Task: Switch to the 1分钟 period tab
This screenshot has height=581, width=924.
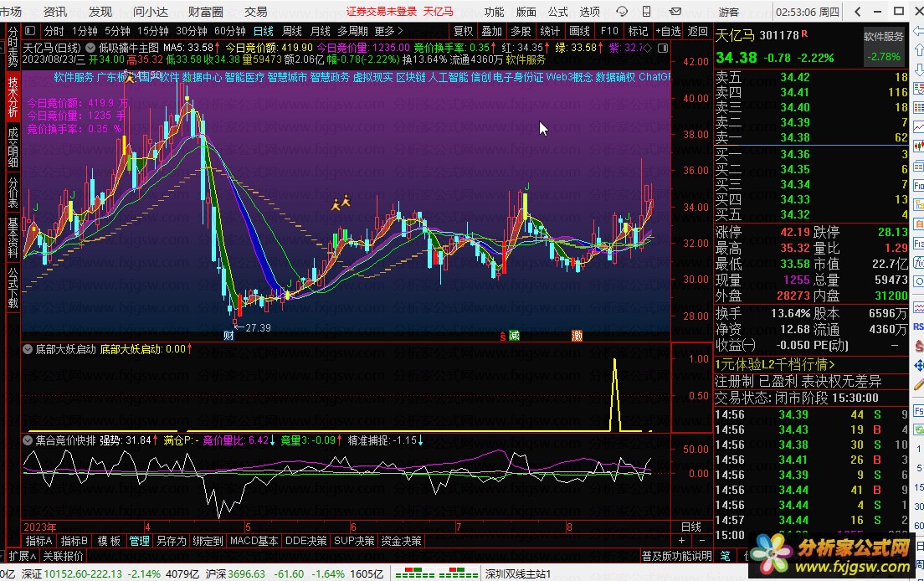Action: tap(85, 31)
